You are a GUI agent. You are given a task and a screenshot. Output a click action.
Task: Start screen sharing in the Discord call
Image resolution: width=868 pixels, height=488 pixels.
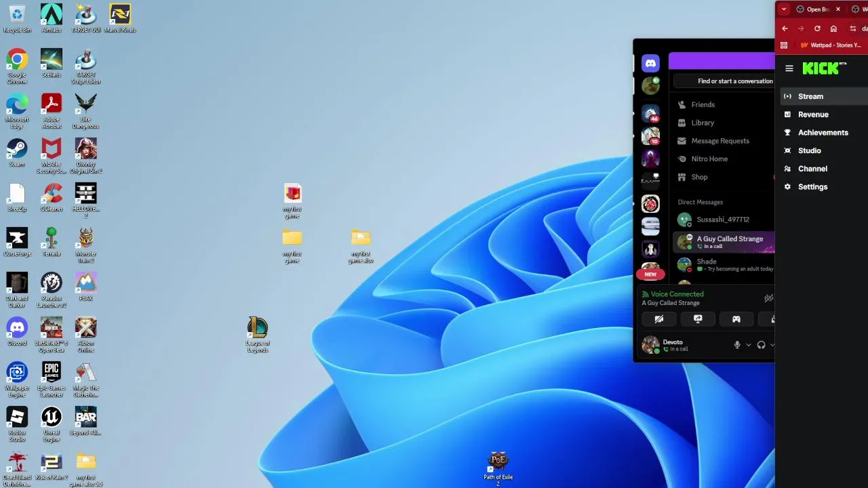698,319
